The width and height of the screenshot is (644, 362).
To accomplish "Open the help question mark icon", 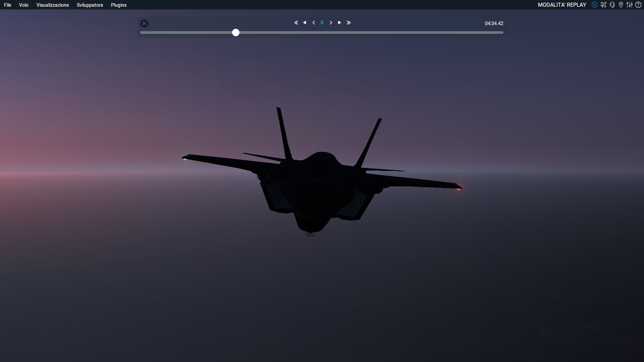I will 638,5.
